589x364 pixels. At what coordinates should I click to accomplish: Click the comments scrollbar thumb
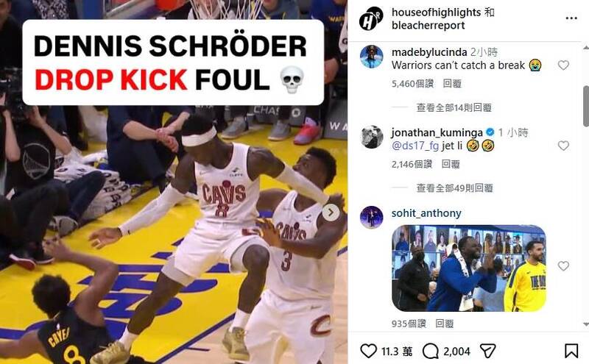click(x=586, y=106)
